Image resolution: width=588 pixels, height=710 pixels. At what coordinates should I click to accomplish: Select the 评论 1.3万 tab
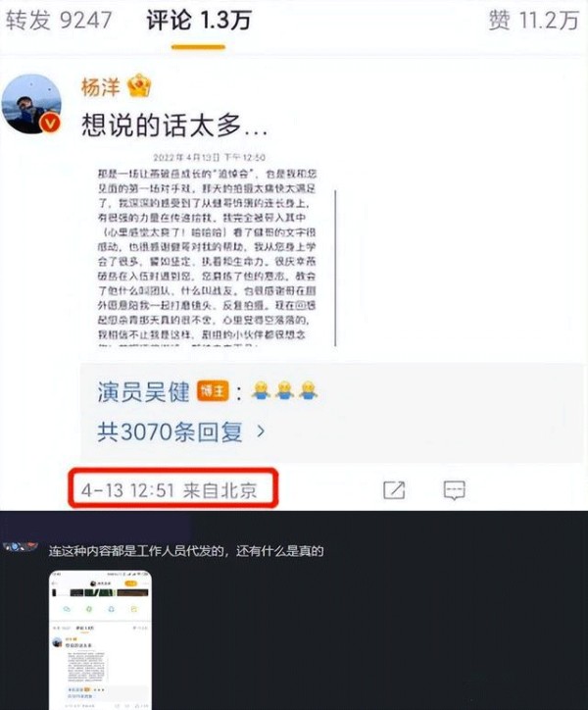click(x=198, y=21)
